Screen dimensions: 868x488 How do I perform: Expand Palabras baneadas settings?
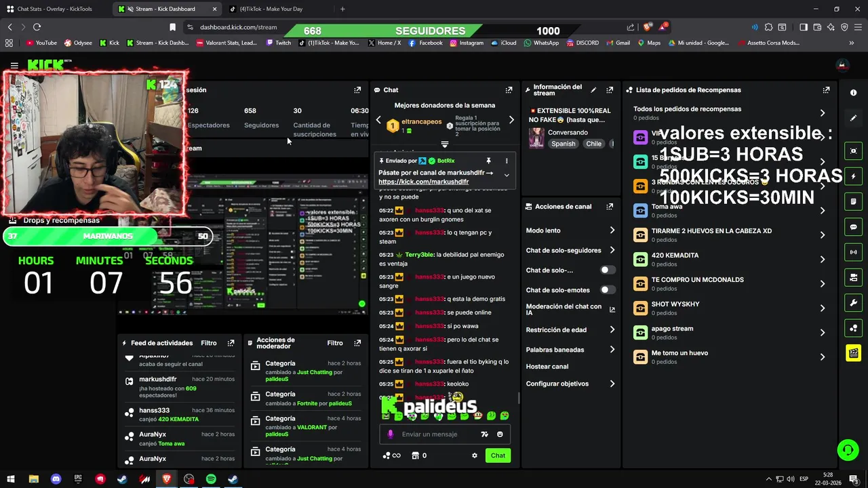coord(612,350)
